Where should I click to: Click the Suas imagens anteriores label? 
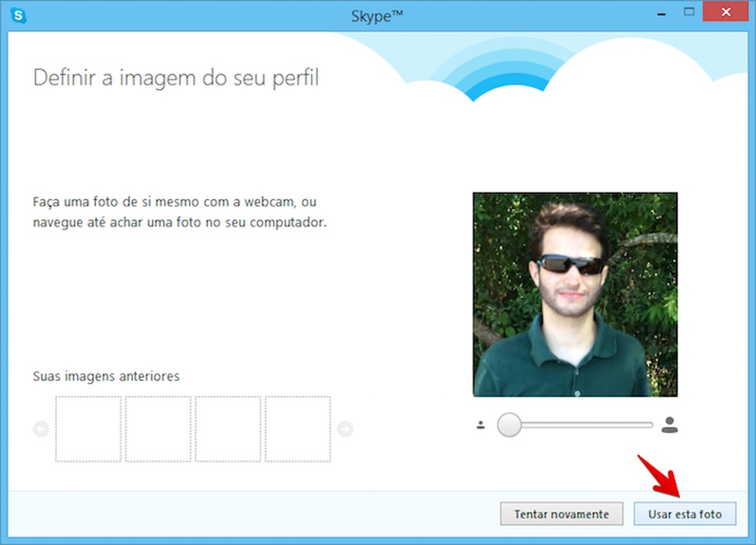pyautogui.click(x=104, y=376)
